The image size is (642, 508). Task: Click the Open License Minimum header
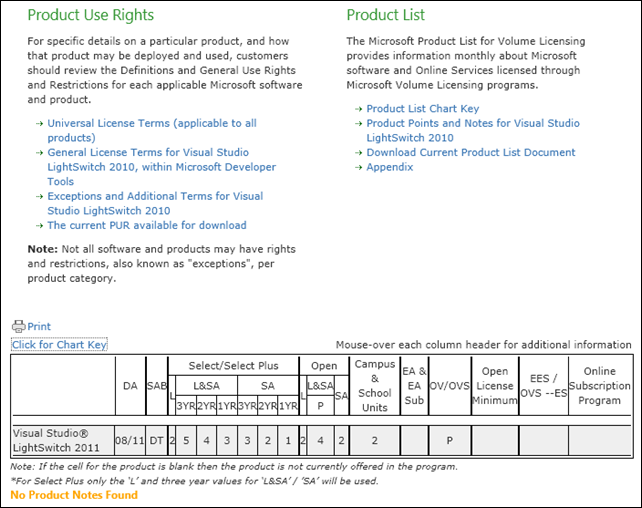495,386
